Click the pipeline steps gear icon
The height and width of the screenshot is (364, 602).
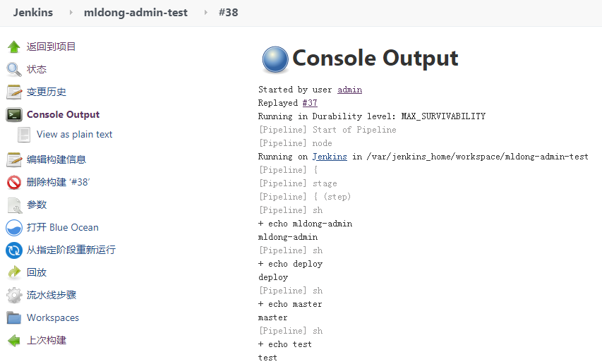click(x=13, y=295)
